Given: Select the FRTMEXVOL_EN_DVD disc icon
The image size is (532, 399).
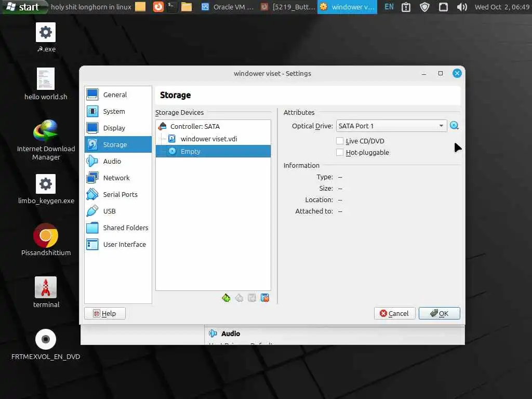Looking at the screenshot, I should click(x=46, y=344).
